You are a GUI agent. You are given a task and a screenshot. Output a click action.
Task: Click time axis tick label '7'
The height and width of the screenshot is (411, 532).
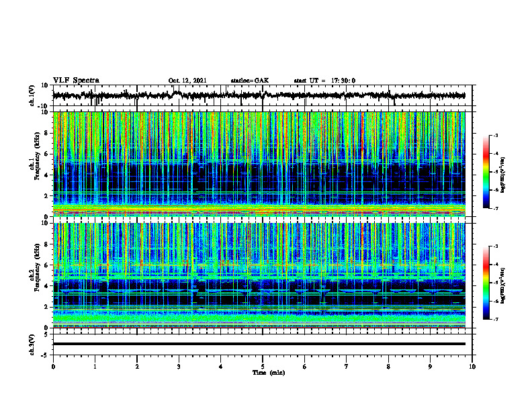pyautogui.click(x=347, y=367)
